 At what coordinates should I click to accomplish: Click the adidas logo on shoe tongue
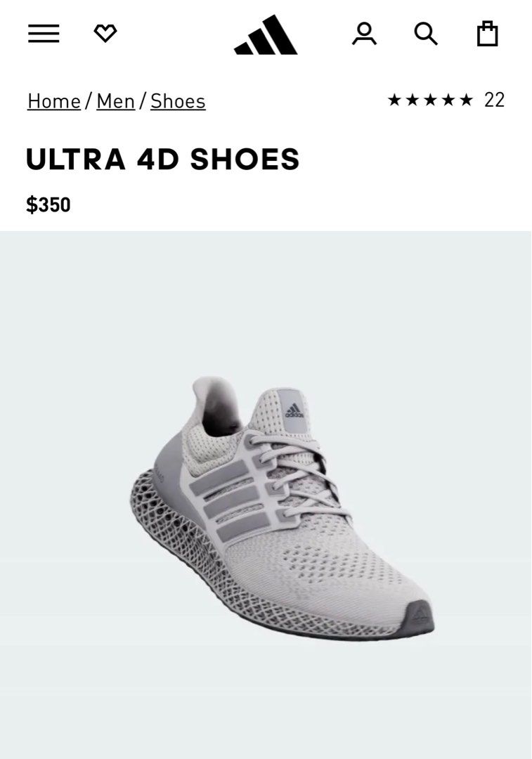pos(294,411)
